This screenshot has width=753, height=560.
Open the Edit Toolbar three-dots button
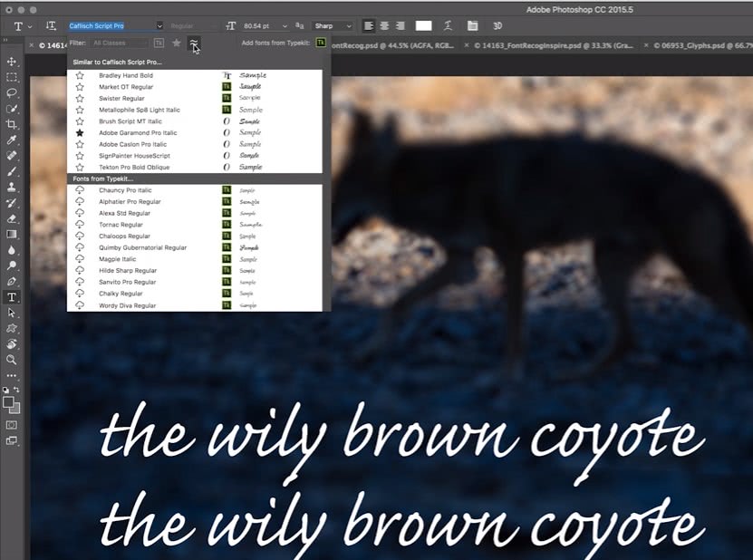[x=12, y=375]
